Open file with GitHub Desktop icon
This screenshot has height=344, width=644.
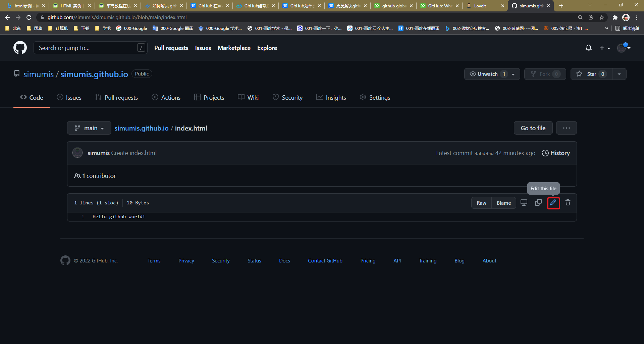[x=524, y=203]
